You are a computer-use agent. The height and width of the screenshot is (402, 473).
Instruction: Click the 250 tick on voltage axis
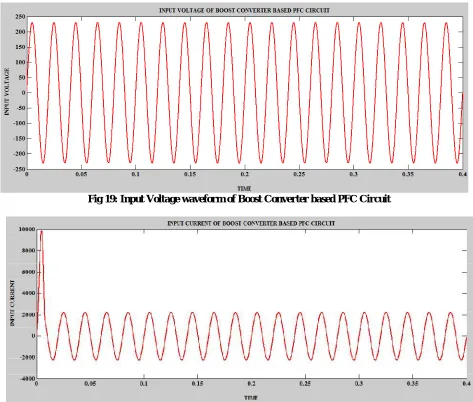coord(20,17)
